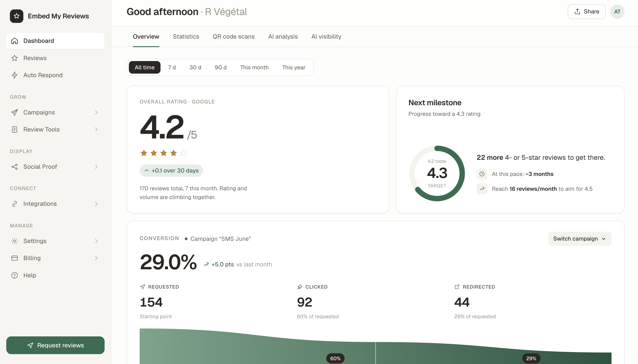This screenshot has width=638, height=364.
Task: Click the +0.1 over 30 days badge
Action: pyautogui.click(x=171, y=171)
